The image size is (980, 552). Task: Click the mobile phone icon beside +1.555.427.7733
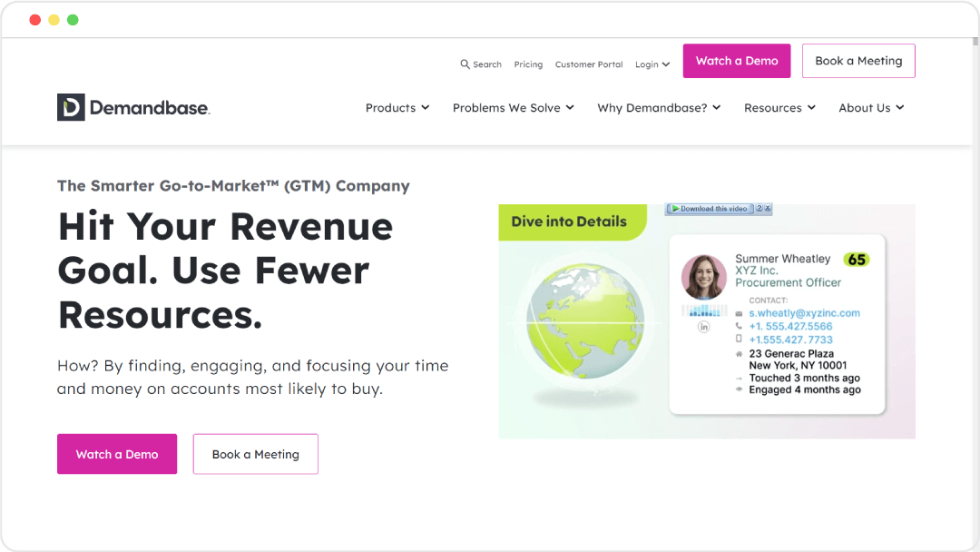tap(738, 339)
